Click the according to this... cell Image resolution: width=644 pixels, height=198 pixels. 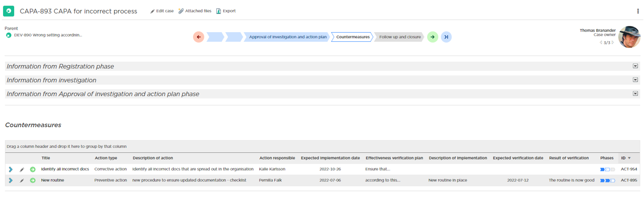point(383,180)
